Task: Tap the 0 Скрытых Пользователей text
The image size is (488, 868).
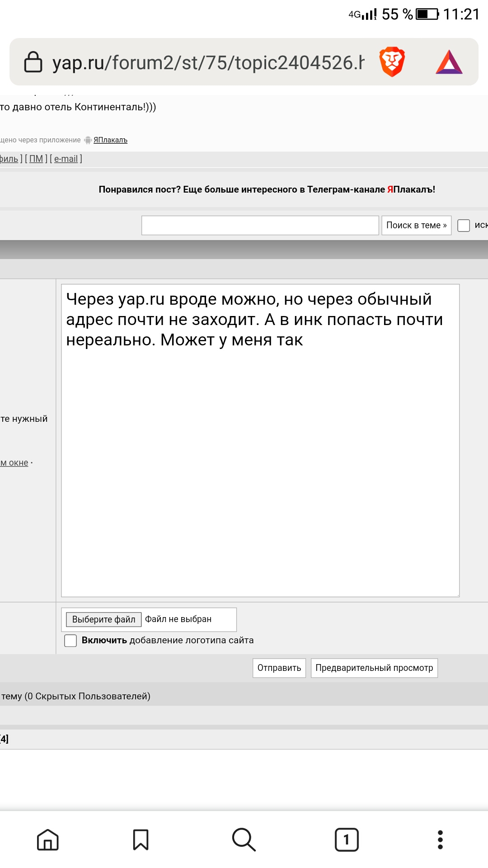Action: pos(87,696)
